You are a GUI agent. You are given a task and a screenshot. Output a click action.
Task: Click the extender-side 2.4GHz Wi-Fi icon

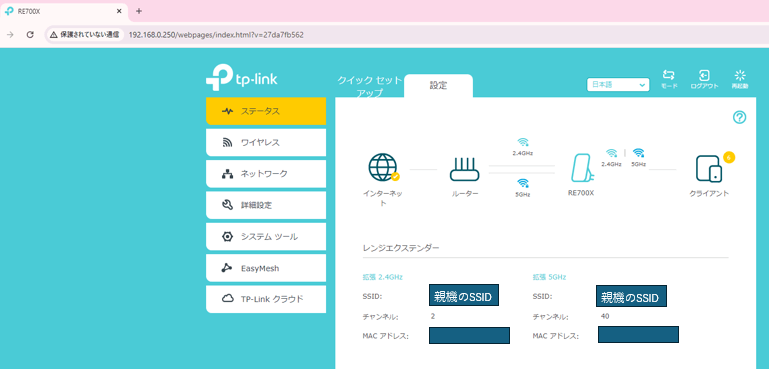coord(611,153)
